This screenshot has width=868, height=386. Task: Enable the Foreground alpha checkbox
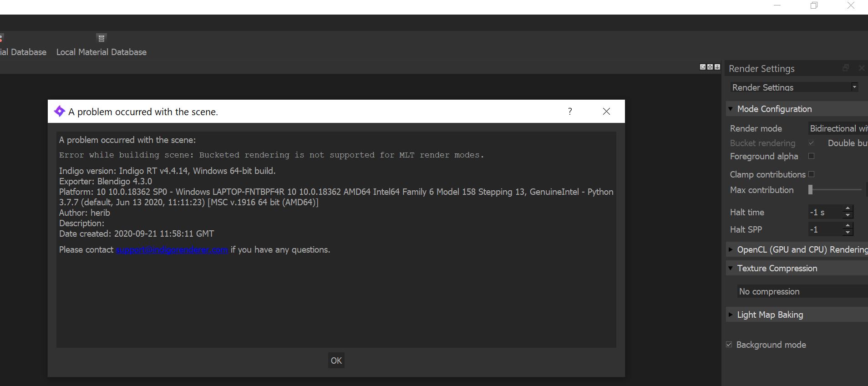click(811, 156)
